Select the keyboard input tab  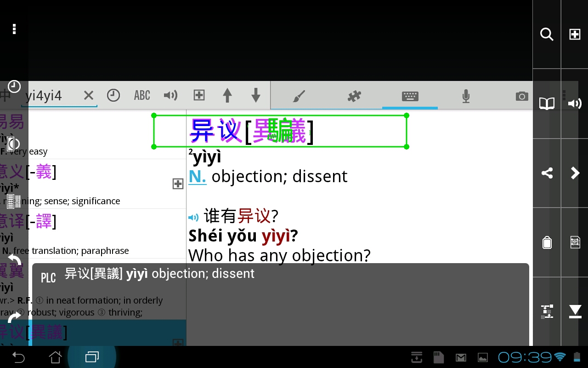(x=410, y=96)
